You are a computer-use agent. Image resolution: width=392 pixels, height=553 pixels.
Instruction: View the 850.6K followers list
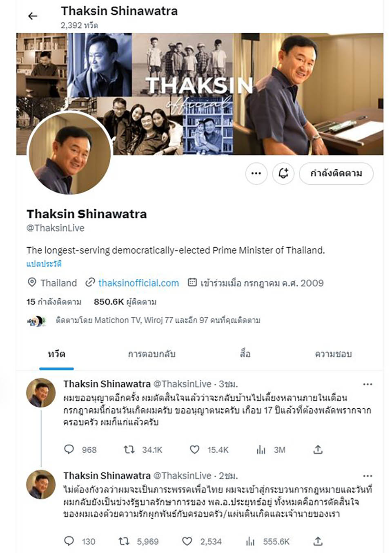(x=125, y=302)
